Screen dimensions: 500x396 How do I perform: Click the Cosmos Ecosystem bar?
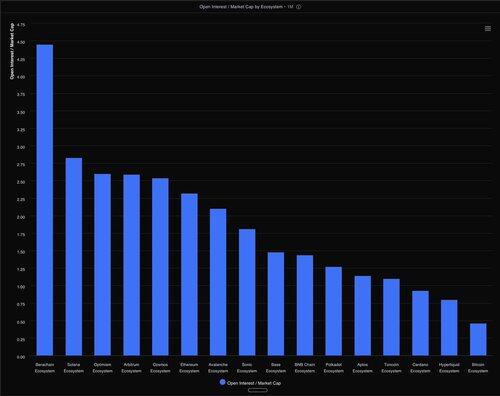click(160, 267)
